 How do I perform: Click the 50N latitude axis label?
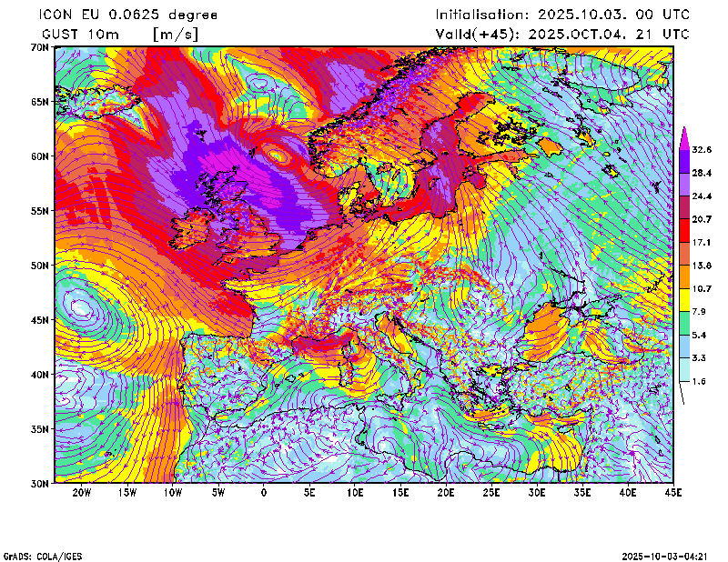[38, 266]
